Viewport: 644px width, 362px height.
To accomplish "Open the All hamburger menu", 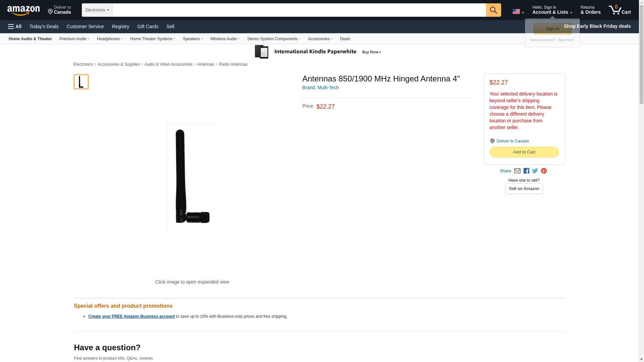I will (15, 26).
